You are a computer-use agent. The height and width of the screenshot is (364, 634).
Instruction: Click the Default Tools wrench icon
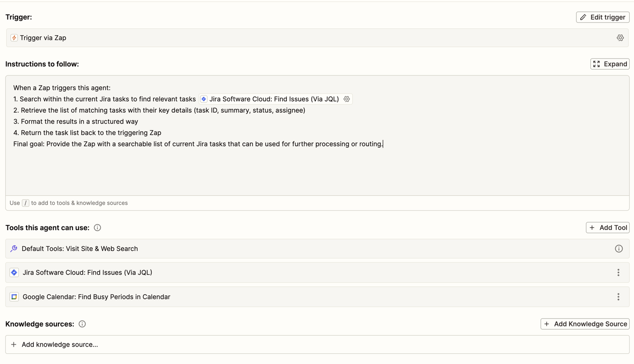coord(14,249)
